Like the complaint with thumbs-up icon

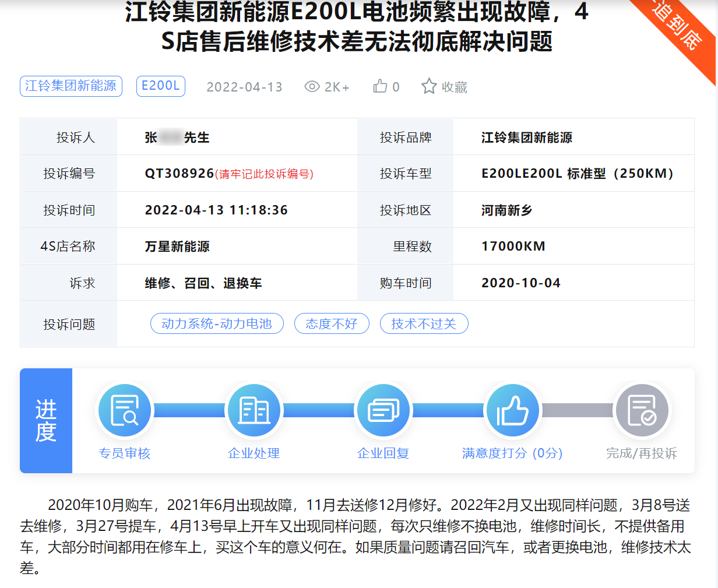click(380, 87)
